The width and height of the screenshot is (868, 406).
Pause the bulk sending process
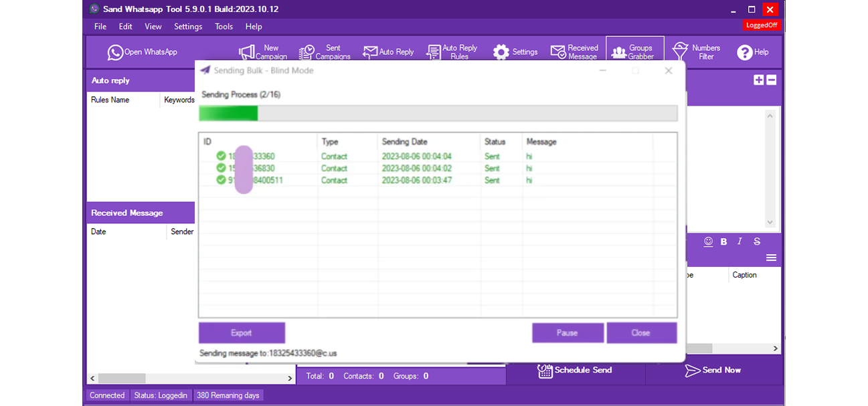click(x=568, y=332)
